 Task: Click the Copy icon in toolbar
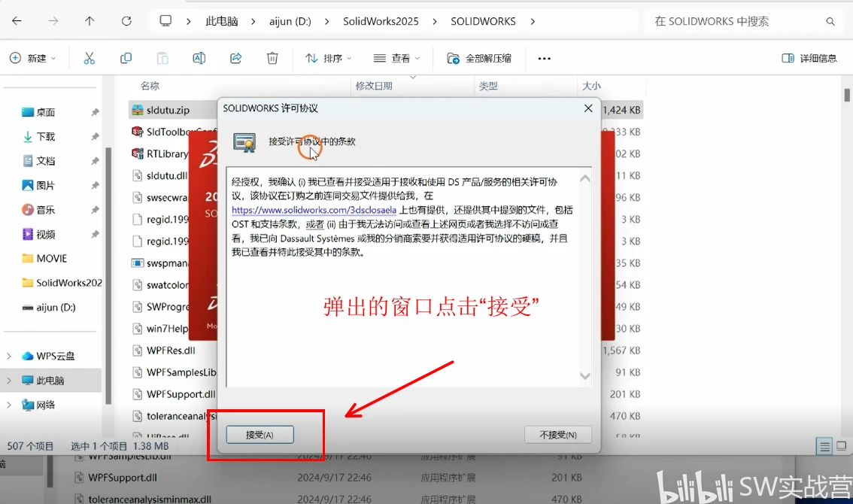(x=126, y=58)
